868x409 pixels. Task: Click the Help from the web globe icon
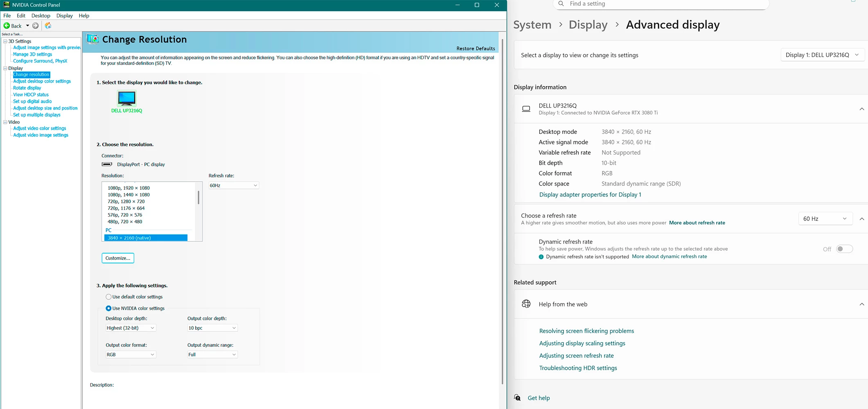(x=526, y=304)
